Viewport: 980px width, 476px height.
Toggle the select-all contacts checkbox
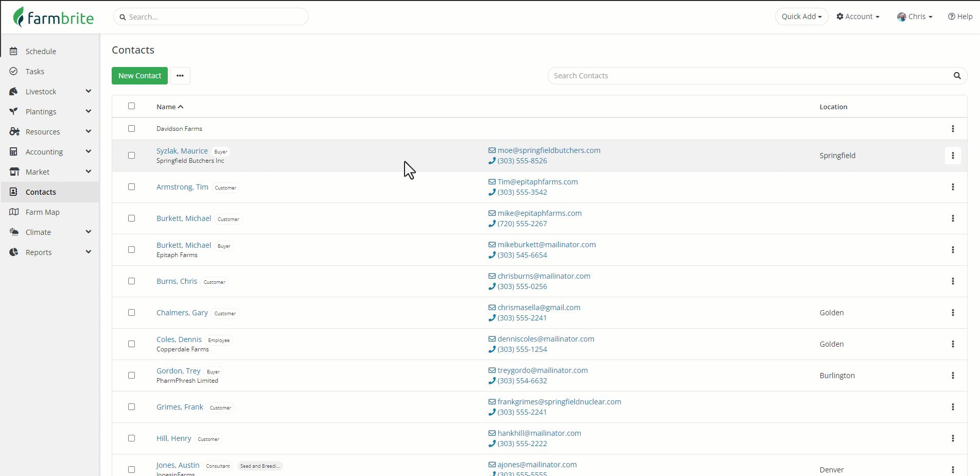point(132,106)
